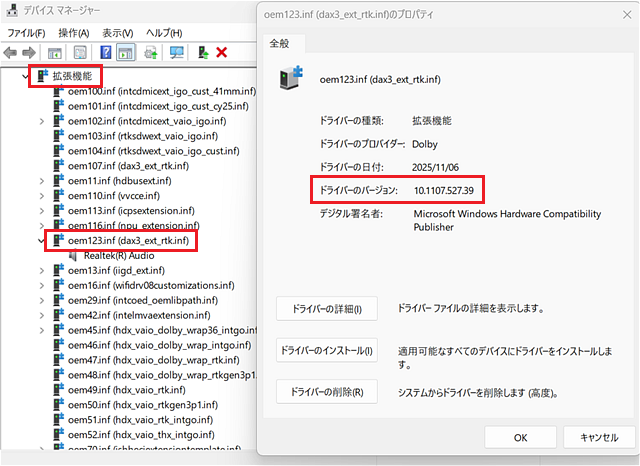Expand oem110.inf (vvcce.inf) node

click(42, 196)
